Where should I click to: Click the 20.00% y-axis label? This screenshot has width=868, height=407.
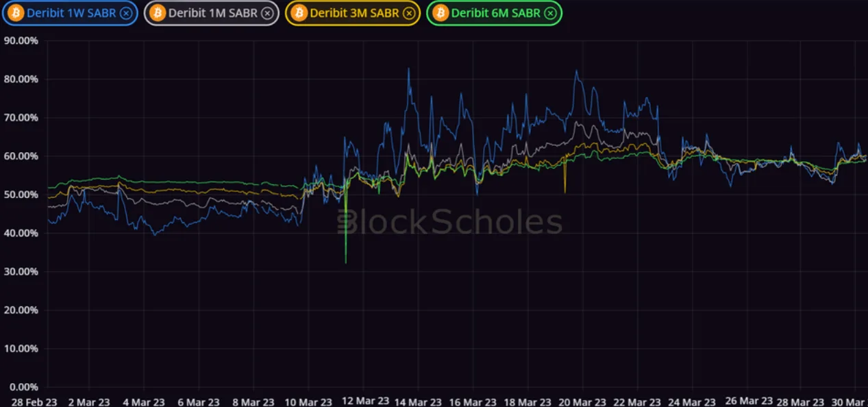coord(21,310)
